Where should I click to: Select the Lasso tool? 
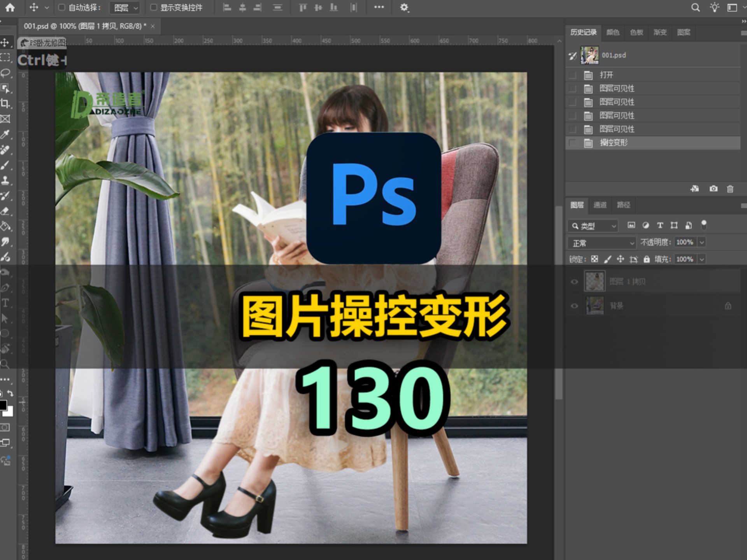click(5, 73)
